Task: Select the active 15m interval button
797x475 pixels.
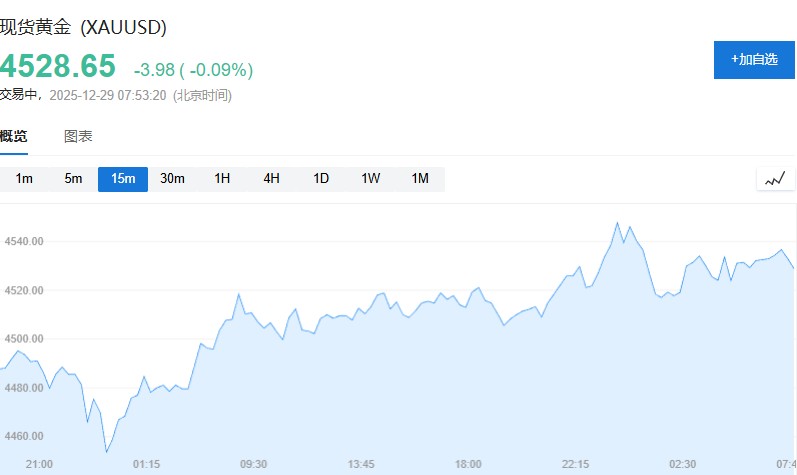Action: 123,179
